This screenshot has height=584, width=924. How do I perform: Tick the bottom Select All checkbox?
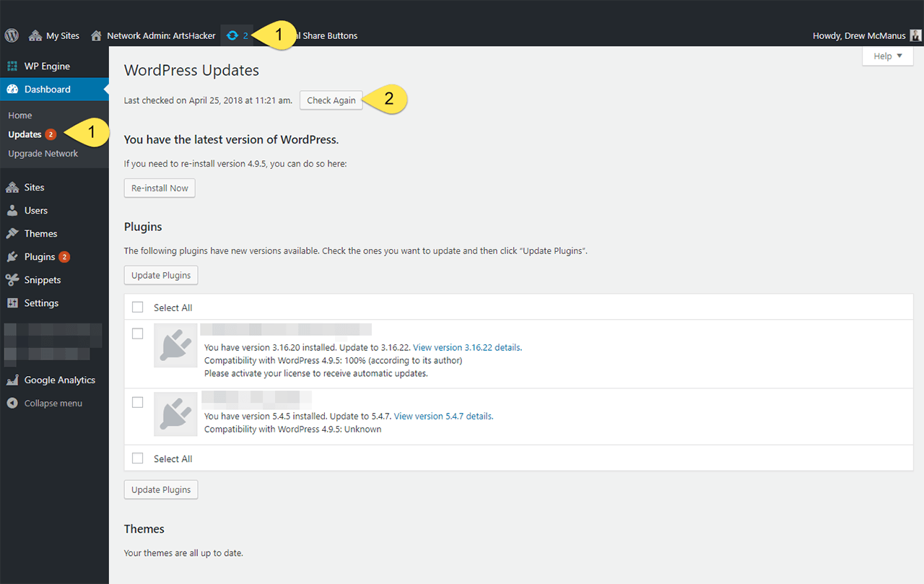coord(138,458)
